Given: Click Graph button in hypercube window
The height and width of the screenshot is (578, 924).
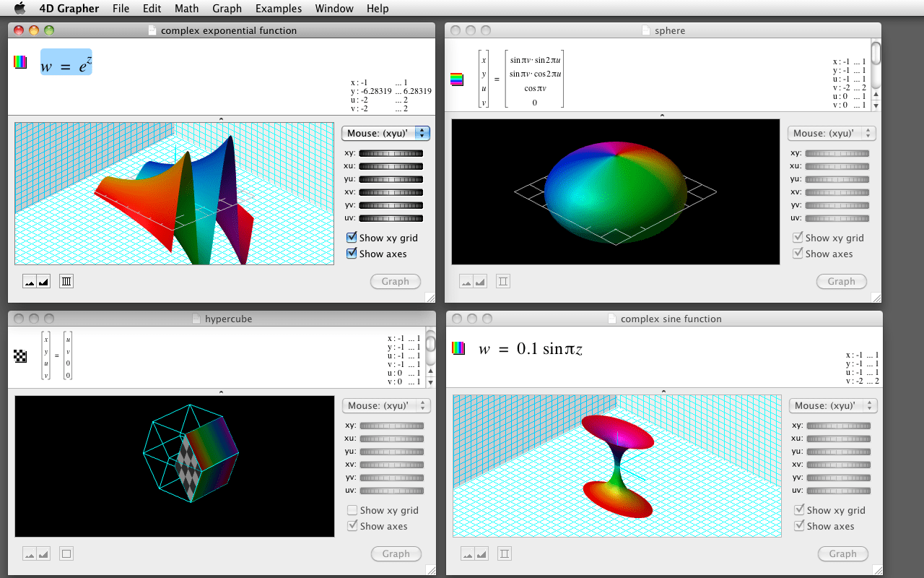Looking at the screenshot, I should [x=396, y=554].
